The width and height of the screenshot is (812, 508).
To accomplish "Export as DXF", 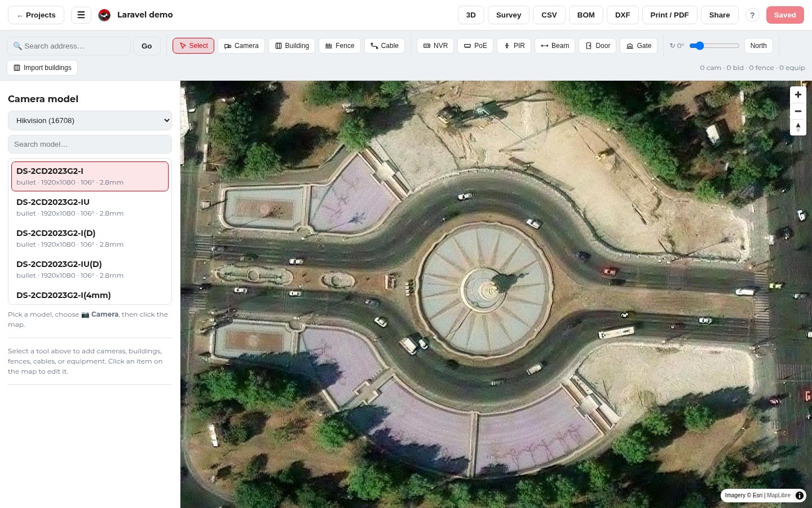I will point(623,15).
